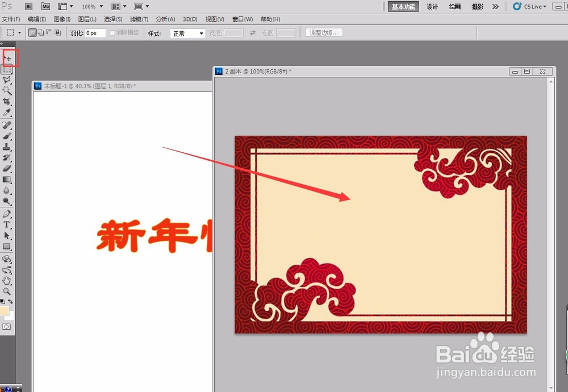568x392 pixels.
Task: Click the 调整边缘 button
Action: [323, 32]
